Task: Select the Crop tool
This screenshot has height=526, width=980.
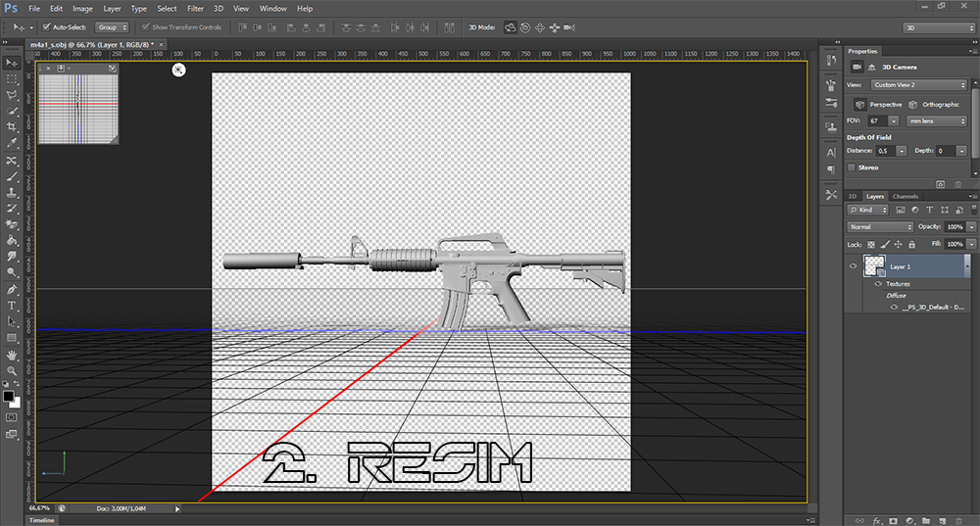Action: click(x=12, y=127)
